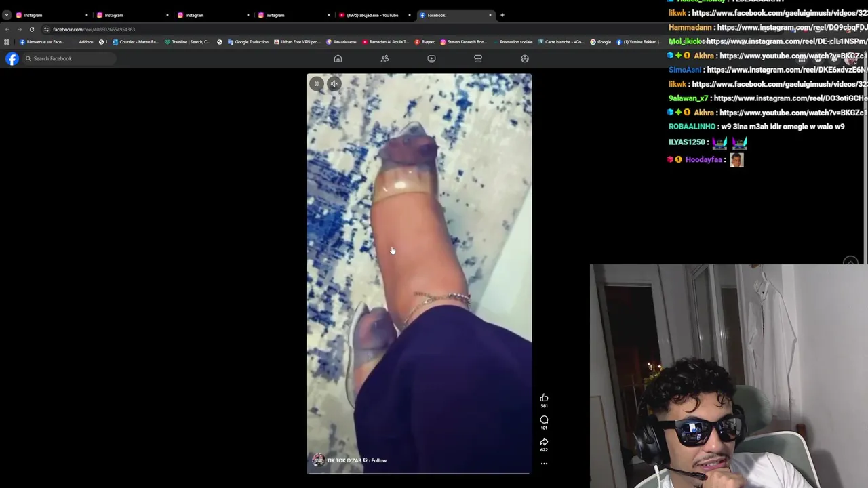
Task: Click the Facebook logo
Action: (x=12, y=58)
